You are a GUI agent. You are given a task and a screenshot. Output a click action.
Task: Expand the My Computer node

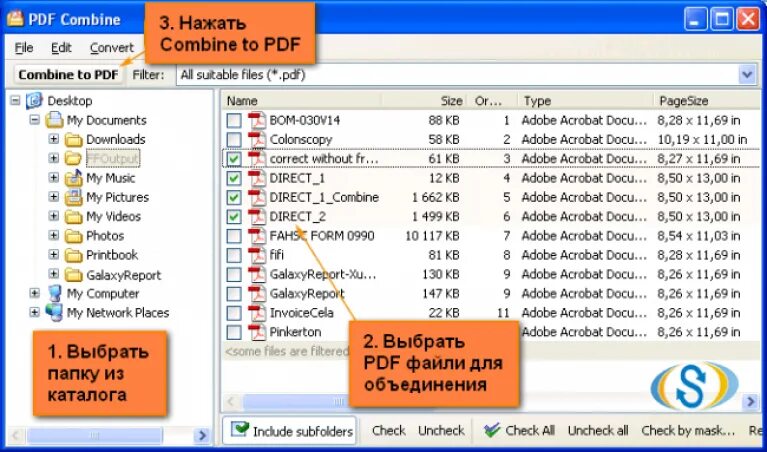tap(34, 294)
